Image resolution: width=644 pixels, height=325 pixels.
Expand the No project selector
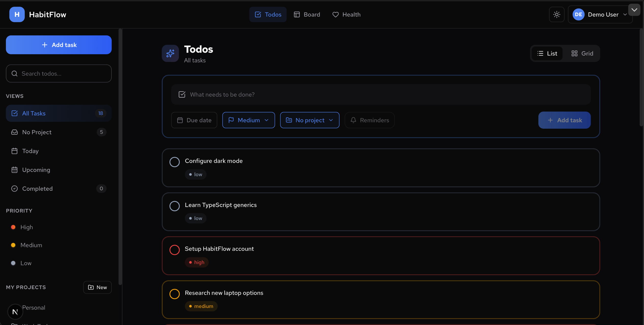click(x=310, y=120)
